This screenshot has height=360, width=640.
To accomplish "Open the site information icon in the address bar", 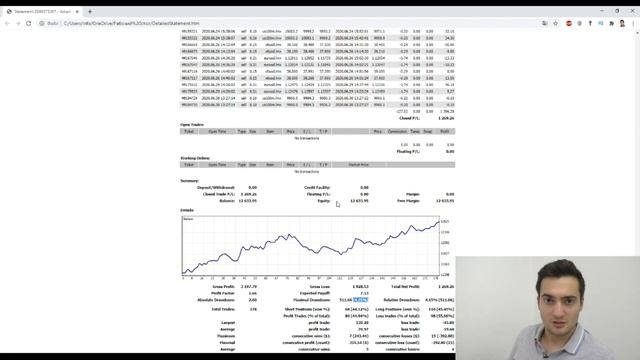I will 42,23.
